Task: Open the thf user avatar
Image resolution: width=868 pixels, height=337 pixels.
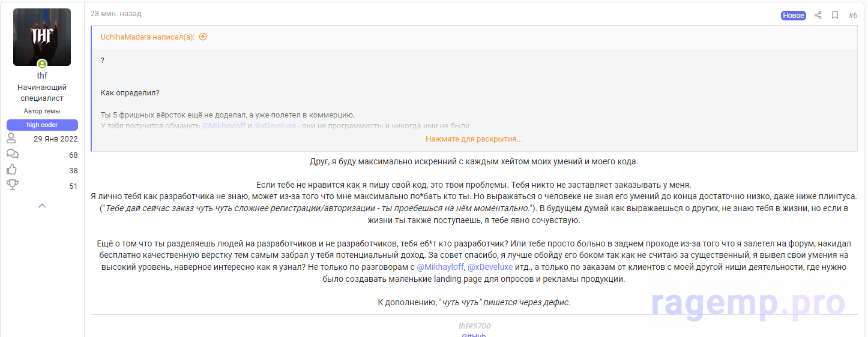Action: (42, 37)
